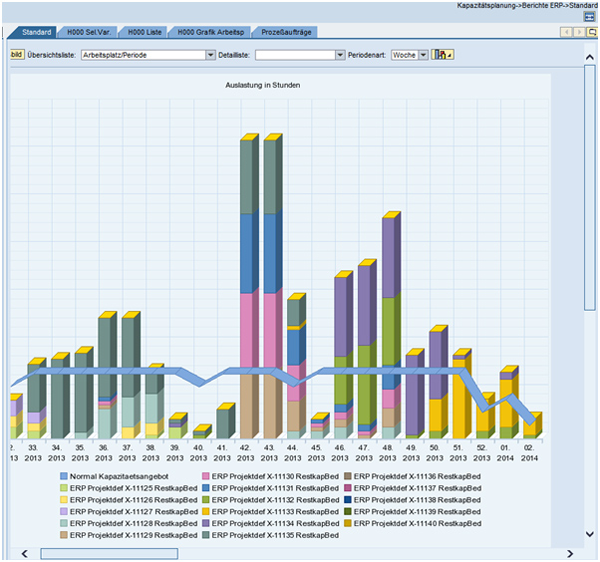The width and height of the screenshot is (600, 562).
Task: Click the chart settings icon beside Periodenart
Action: pos(440,55)
